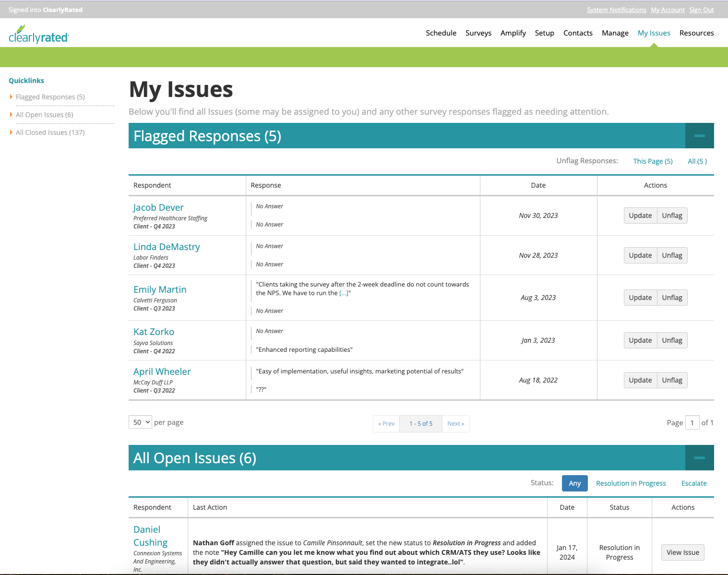
Task: Unflag All (5) responses
Action: pyautogui.click(x=697, y=161)
